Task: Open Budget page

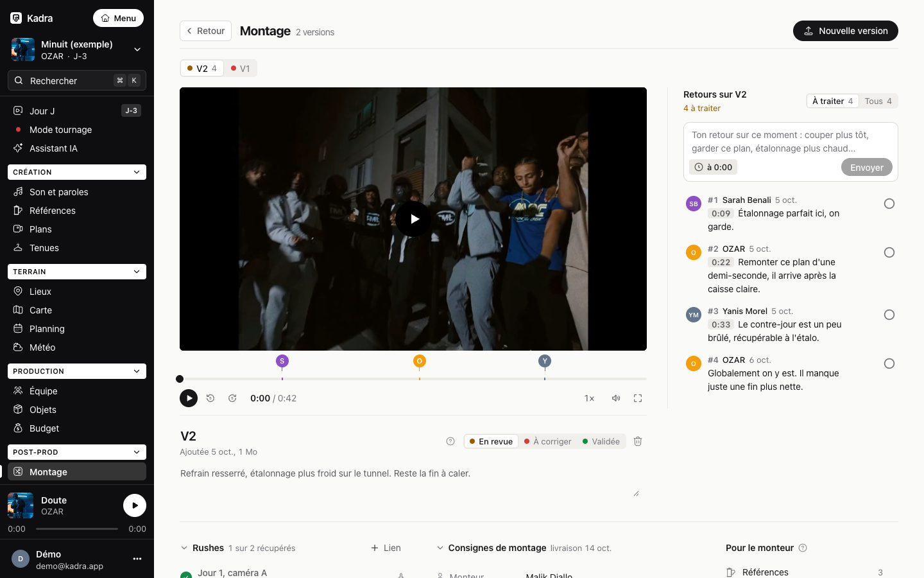Action: point(77,428)
